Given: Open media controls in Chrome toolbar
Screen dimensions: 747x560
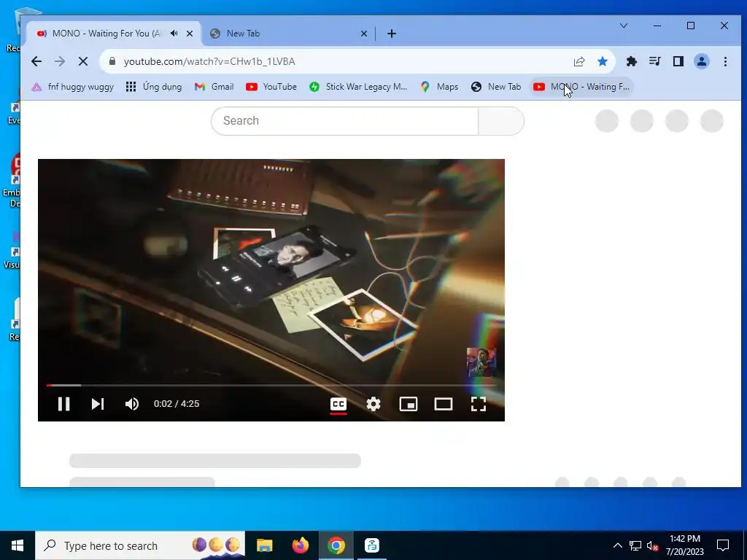Looking at the screenshot, I should (x=654, y=61).
